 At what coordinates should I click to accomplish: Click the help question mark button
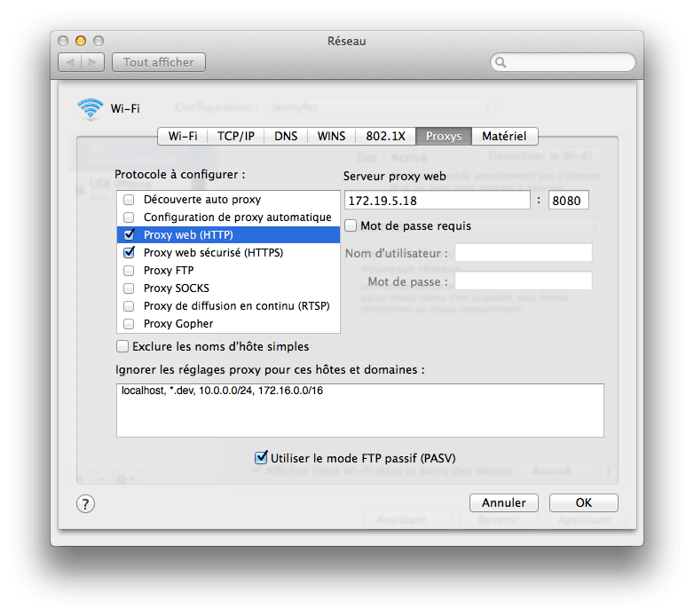pos(85,503)
